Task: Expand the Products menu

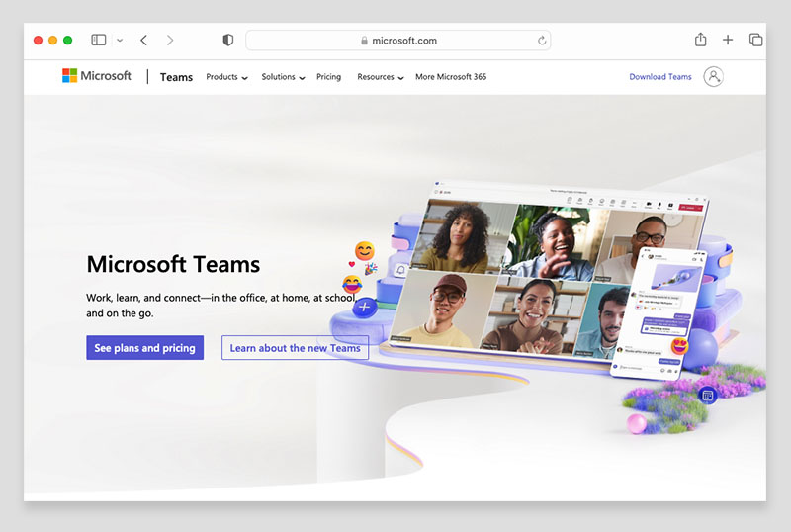Action: [x=226, y=77]
